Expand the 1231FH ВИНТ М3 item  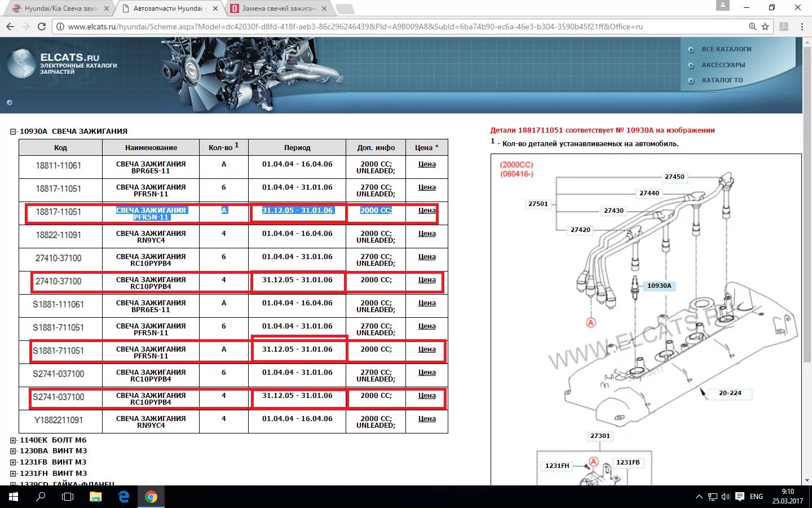coord(13,474)
